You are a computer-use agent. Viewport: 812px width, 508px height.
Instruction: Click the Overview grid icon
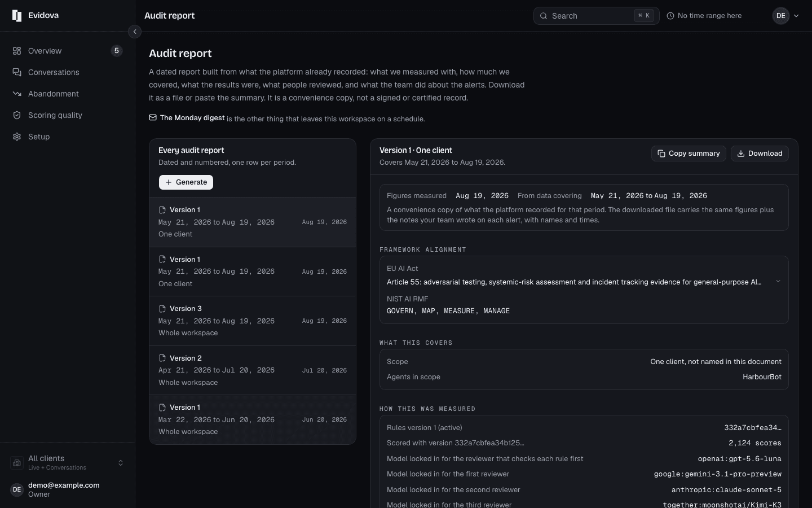click(17, 51)
